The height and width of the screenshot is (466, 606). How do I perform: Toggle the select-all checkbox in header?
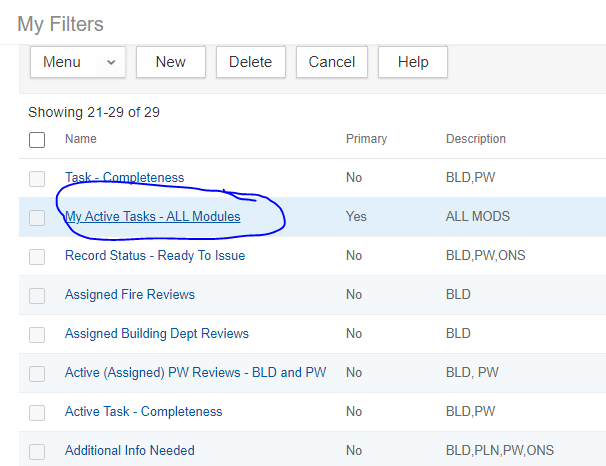pyautogui.click(x=37, y=140)
